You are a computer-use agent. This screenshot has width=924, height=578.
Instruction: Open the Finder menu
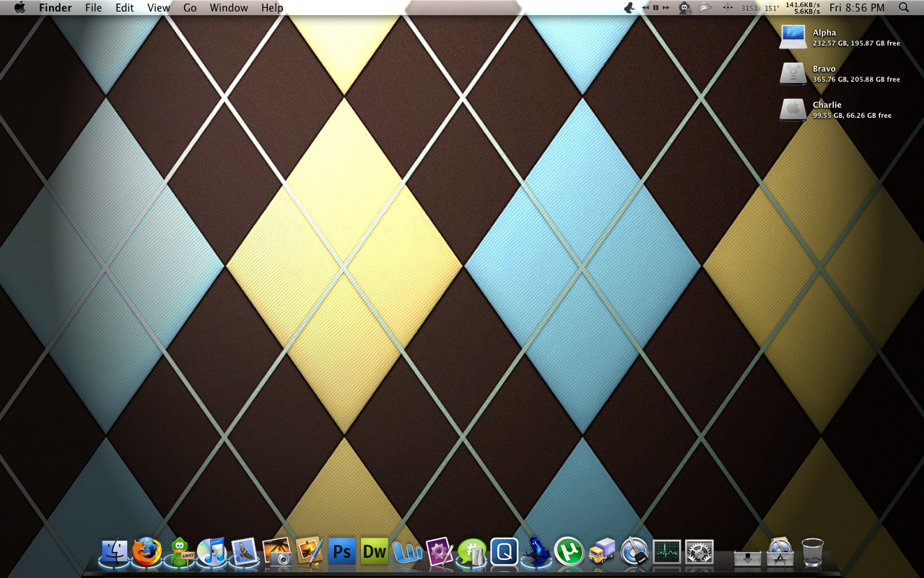click(56, 8)
